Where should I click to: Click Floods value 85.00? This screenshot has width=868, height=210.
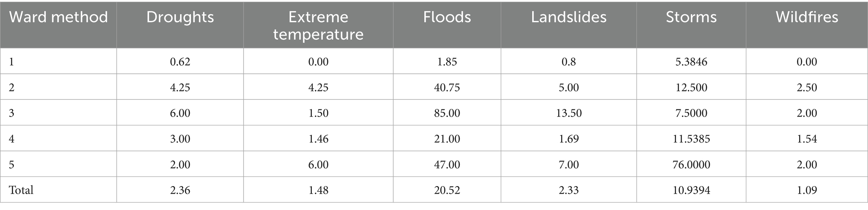[447, 113]
